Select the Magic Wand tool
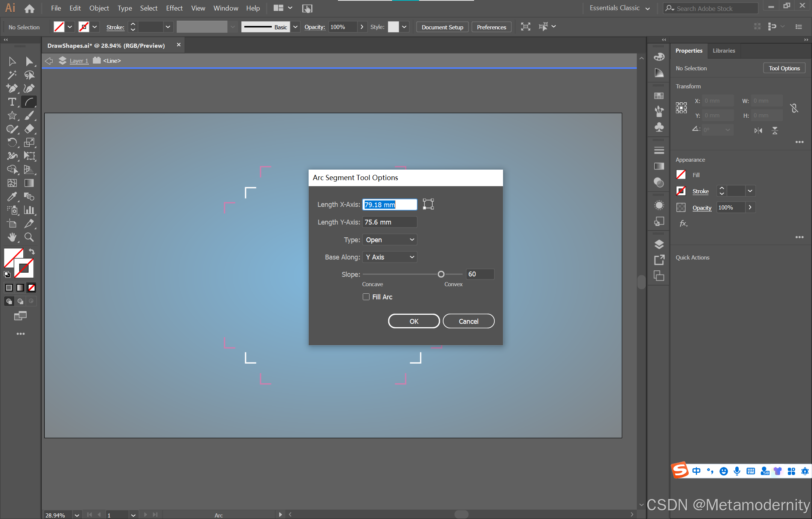Image resolution: width=812 pixels, height=519 pixels. (x=12, y=75)
